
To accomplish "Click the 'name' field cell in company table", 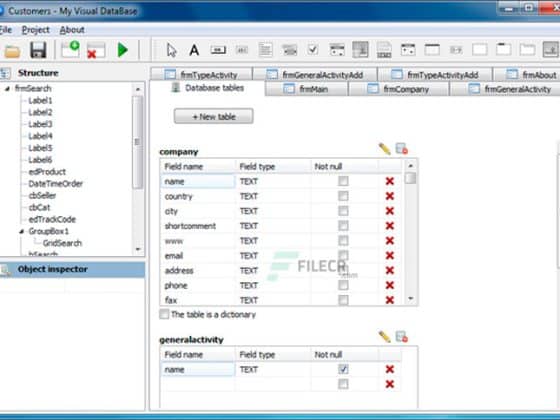I will [x=198, y=181].
